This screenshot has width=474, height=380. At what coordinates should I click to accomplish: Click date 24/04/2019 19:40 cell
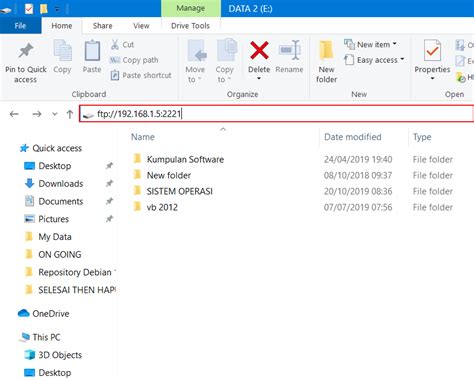tap(358, 159)
